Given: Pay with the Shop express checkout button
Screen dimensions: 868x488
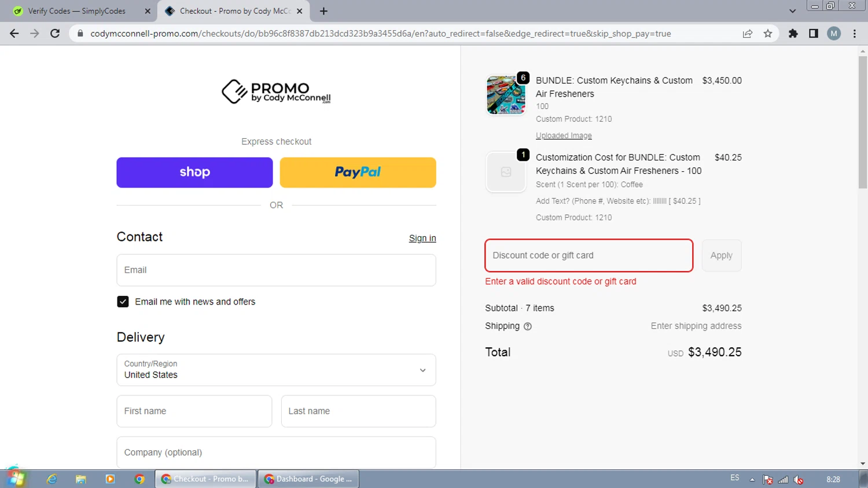Looking at the screenshot, I should (194, 173).
